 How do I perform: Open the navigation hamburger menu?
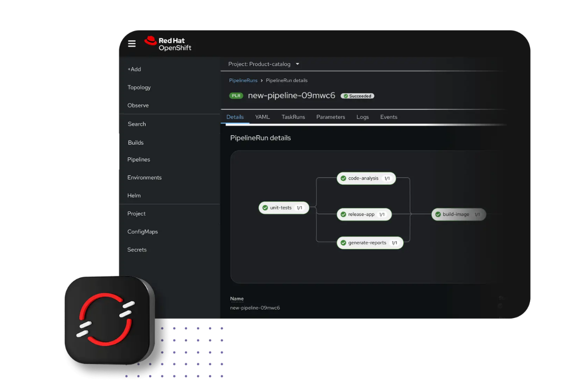point(132,44)
